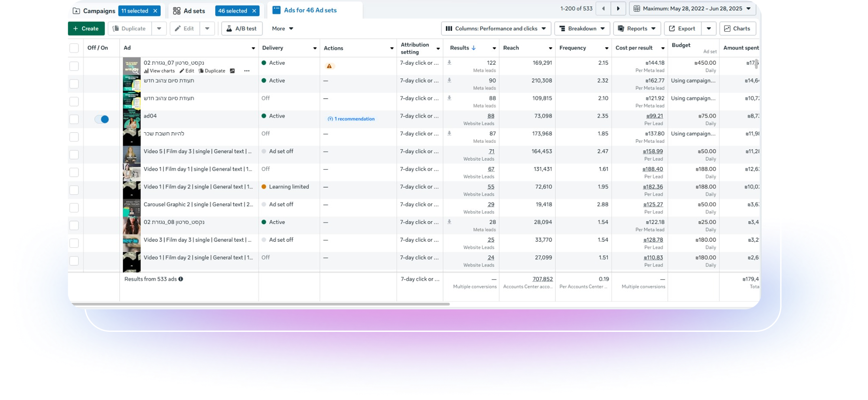This screenshot has width=868, height=400.
Task: Click the warning triangle icon in Actions column
Action: (x=329, y=66)
